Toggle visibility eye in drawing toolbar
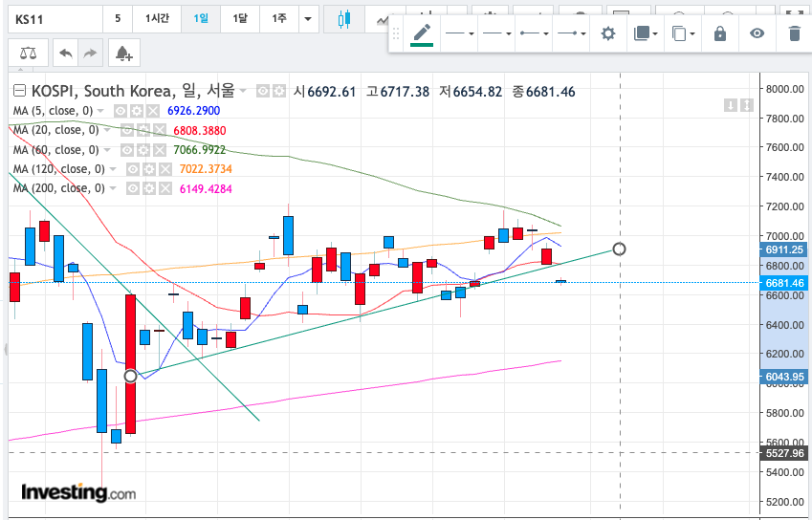 click(757, 34)
